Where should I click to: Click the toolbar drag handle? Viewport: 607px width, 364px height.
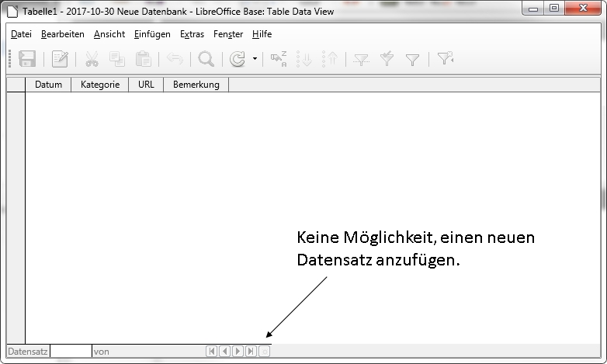[10, 59]
